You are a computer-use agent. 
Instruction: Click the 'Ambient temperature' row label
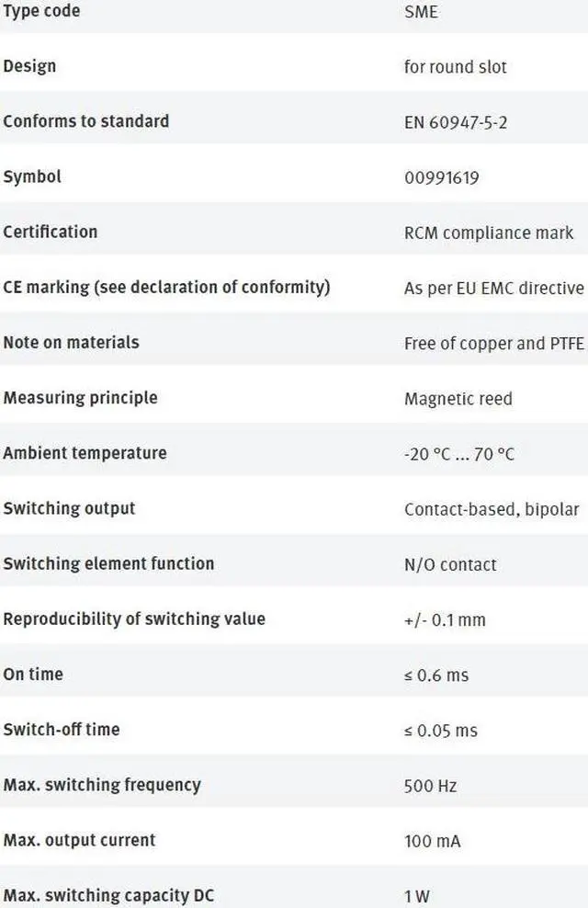click(85, 453)
